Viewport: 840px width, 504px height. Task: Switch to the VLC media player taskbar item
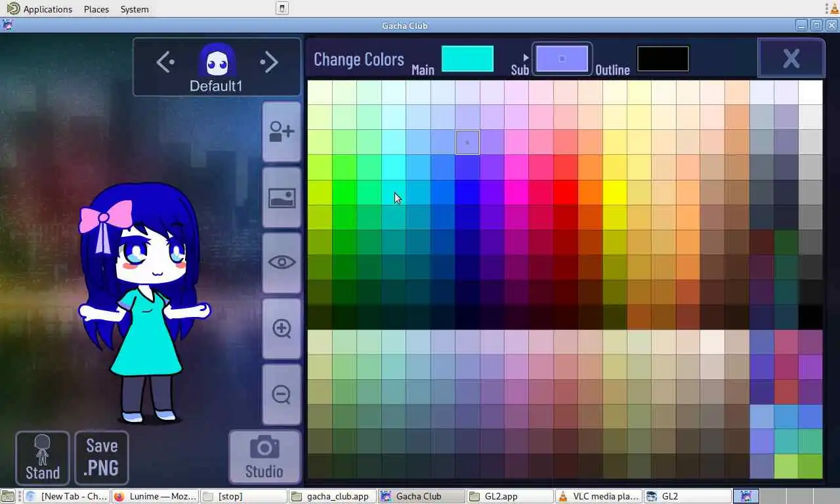(x=598, y=496)
